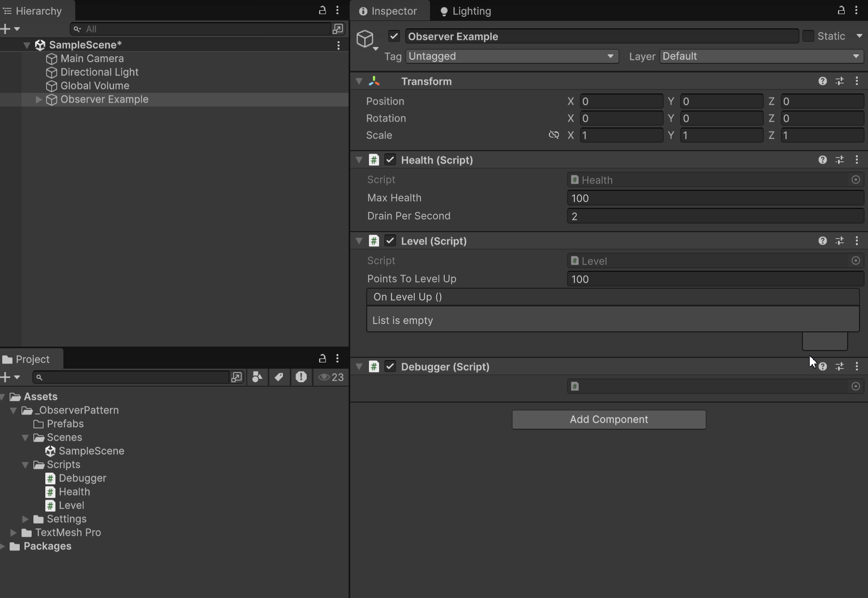Screen dimensions: 868x598
Task: Collapse the Scenes folder
Action: pos(25,438)
